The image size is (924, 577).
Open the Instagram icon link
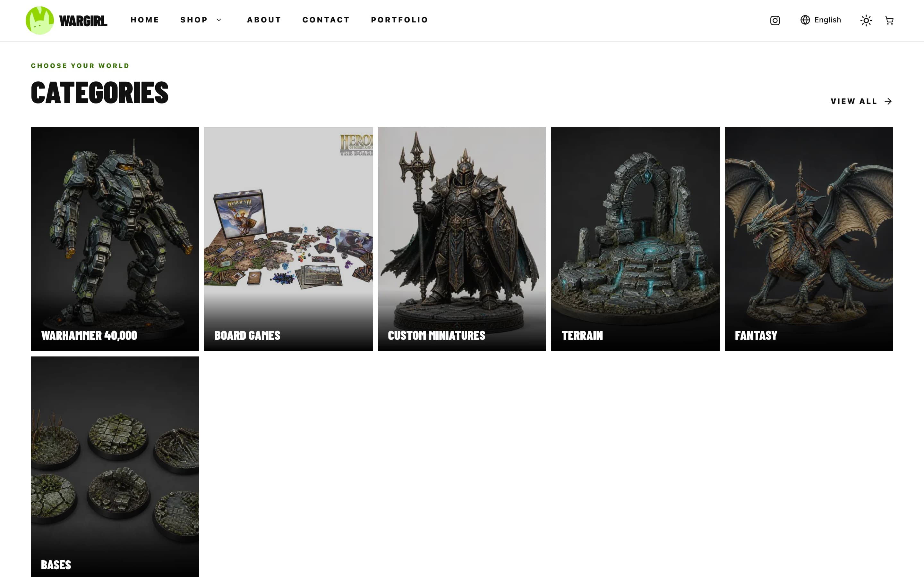775,20
